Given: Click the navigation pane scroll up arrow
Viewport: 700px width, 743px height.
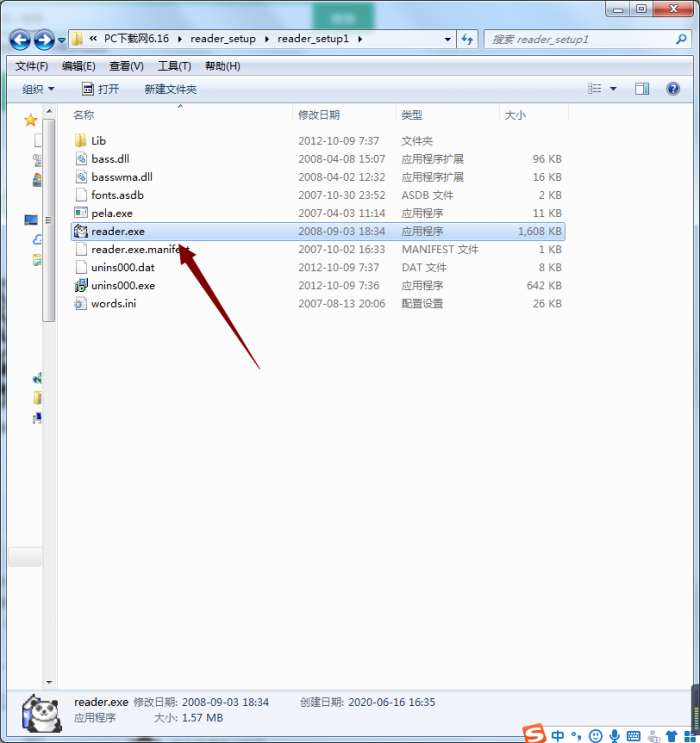Looking at the screenshot, I should (x=49, y=111).
